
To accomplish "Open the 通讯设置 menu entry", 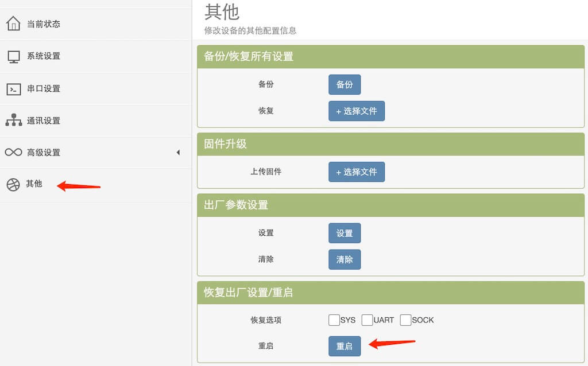I will tap(44, 120).
